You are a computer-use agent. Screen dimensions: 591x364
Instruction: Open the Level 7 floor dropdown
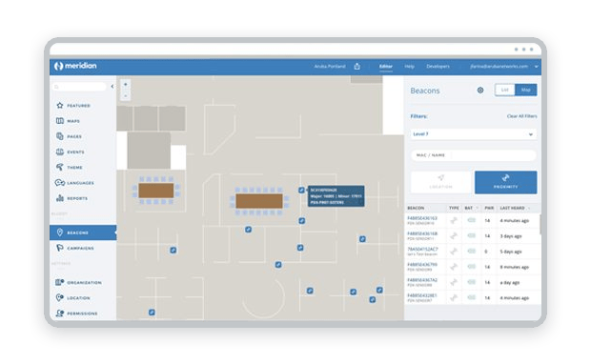pos(474,134)
